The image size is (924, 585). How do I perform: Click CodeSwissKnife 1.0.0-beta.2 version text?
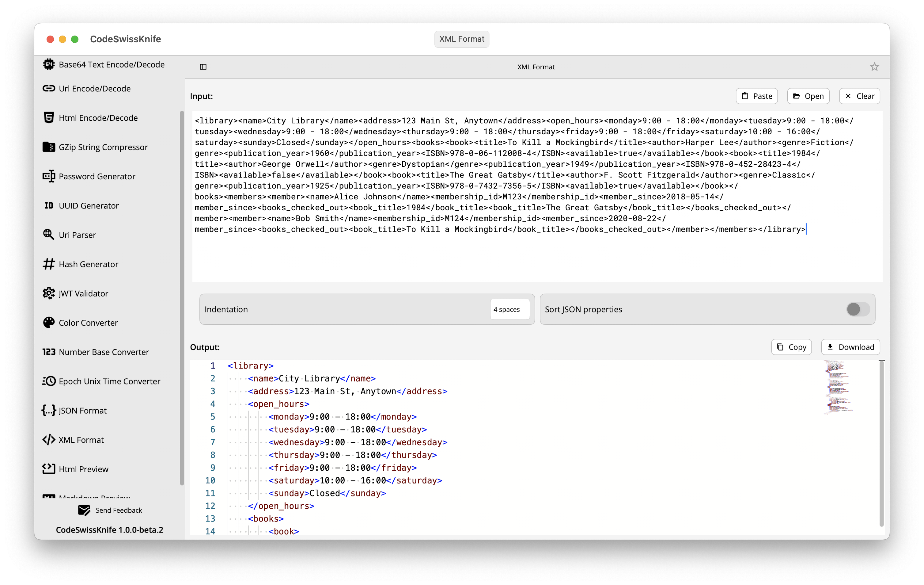coord(109,530)
